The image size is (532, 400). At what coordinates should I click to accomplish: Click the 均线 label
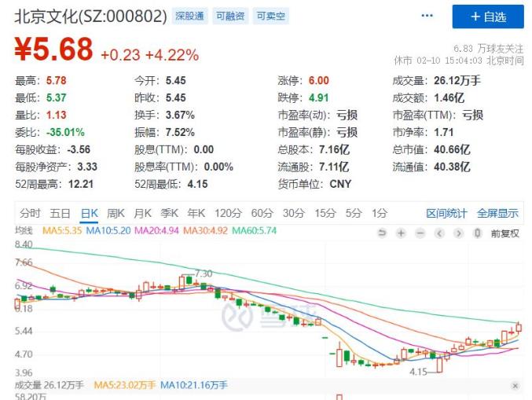24,231
